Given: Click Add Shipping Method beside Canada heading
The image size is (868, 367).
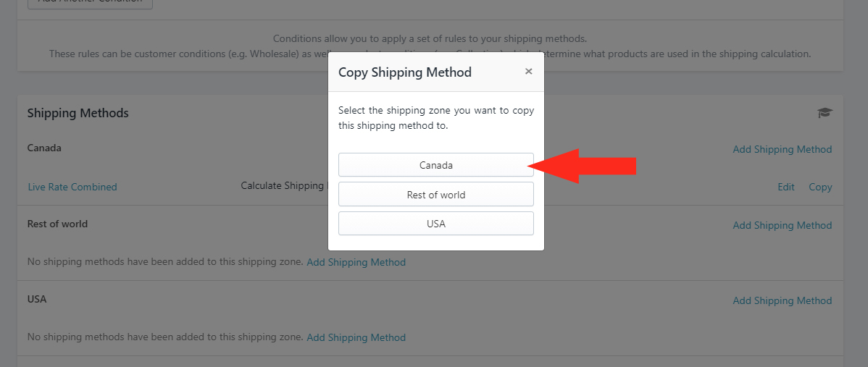Looking at the screenshot, I should pyautogui.click(x=783, y=149).
